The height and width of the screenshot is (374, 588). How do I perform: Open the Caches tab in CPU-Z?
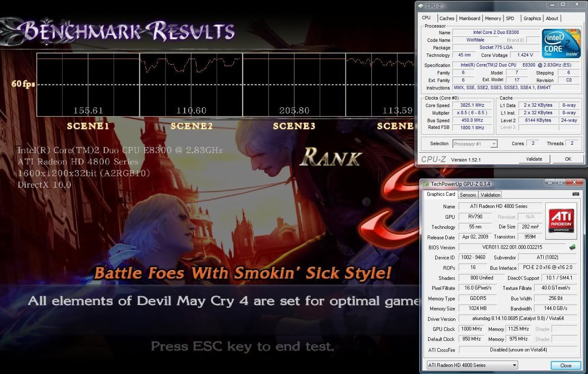point(447,18)
